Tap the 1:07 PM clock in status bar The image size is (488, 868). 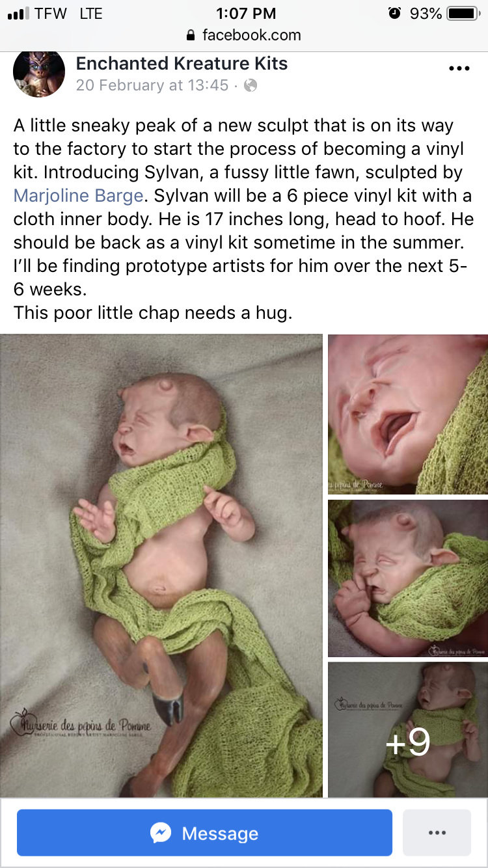(x=245, y=13)
